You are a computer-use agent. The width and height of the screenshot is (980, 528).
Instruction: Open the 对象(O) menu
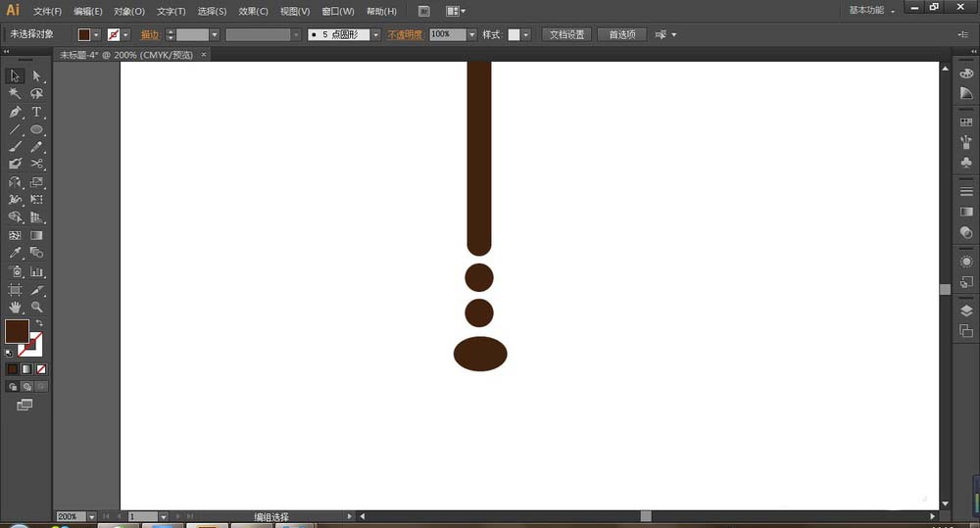(x=128, y=11)
